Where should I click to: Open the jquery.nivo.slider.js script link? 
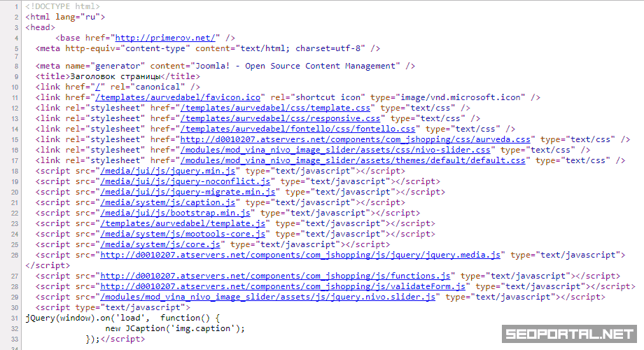click(x=268, y=297)
